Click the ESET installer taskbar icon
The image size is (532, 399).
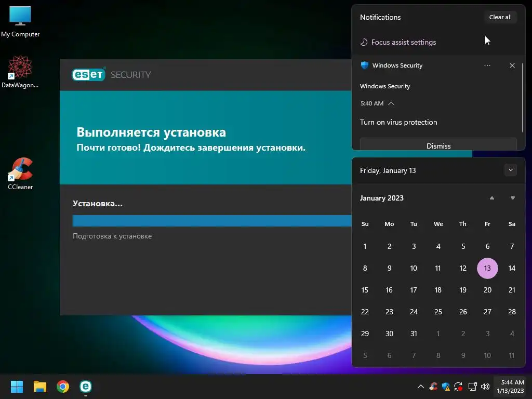(x=86, y=387)
